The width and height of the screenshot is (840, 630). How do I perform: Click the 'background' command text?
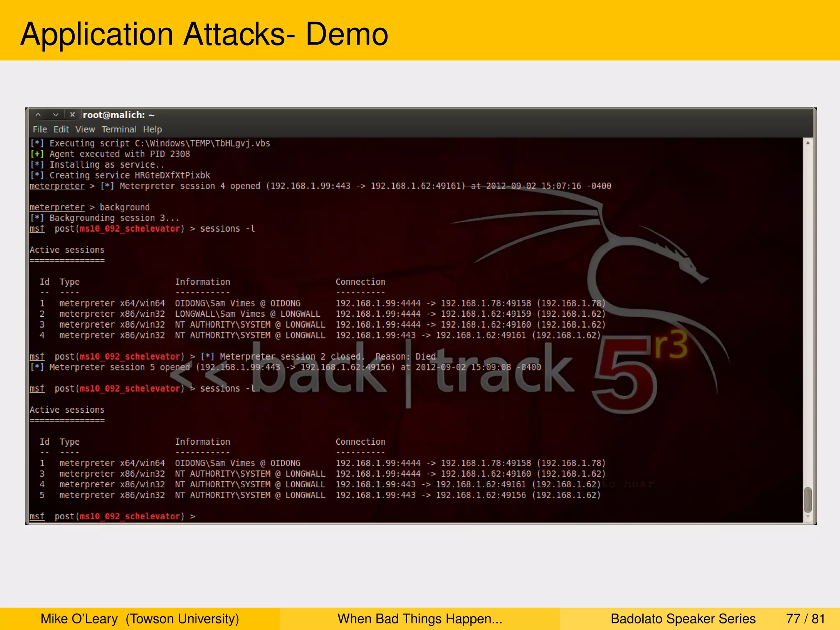[x=125, y=208]
